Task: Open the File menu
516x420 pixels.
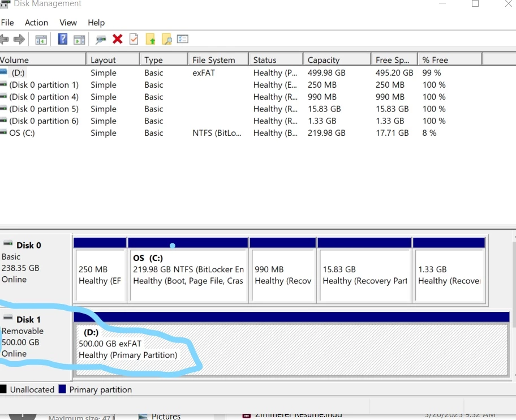Action: pos(7,23)
